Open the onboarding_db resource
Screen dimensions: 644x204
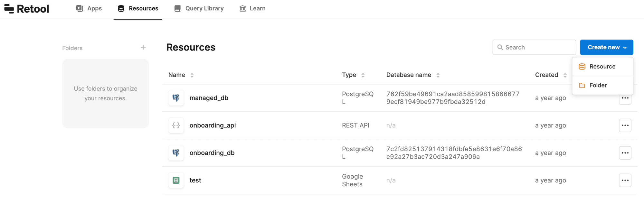[x=212, y=153]
